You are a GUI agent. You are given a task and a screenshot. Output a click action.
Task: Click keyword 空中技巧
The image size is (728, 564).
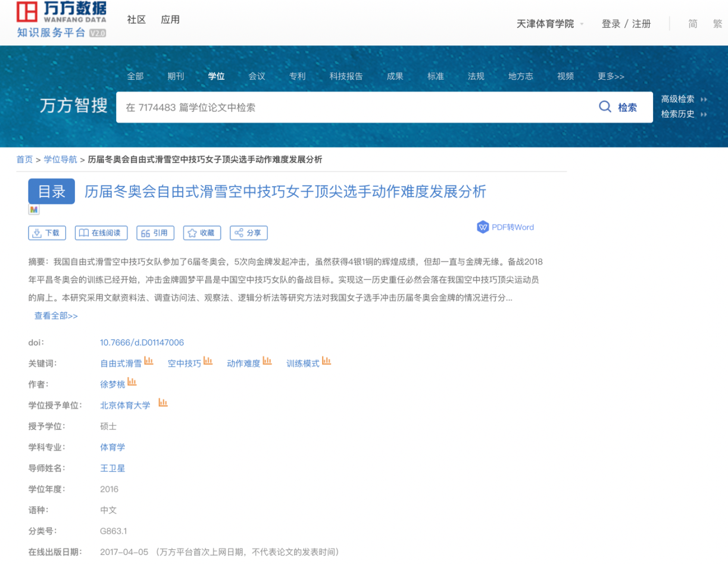click(x=185, y=363)
